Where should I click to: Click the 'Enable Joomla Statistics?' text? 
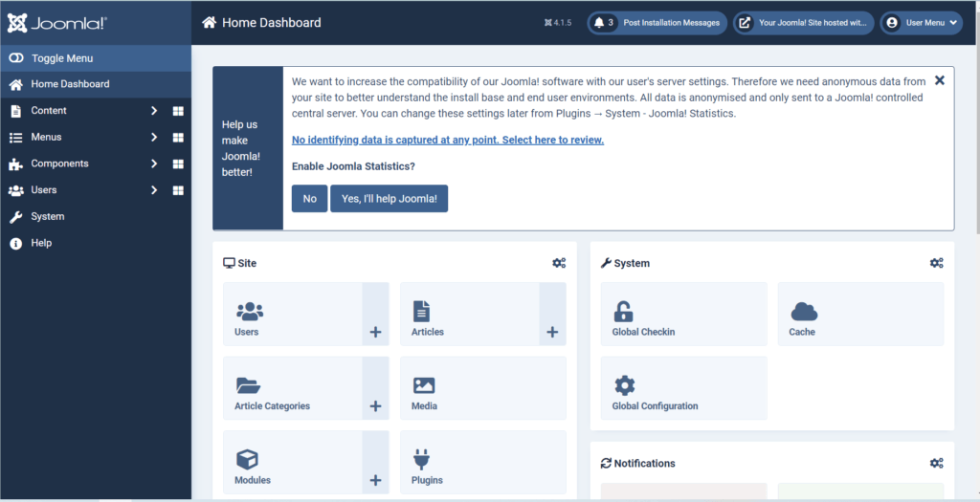(x=353, y=166)
